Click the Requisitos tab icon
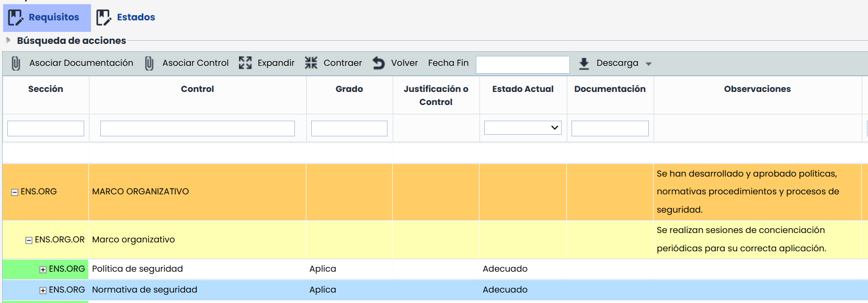Screen dimensions: 868x303 (16, 18)
